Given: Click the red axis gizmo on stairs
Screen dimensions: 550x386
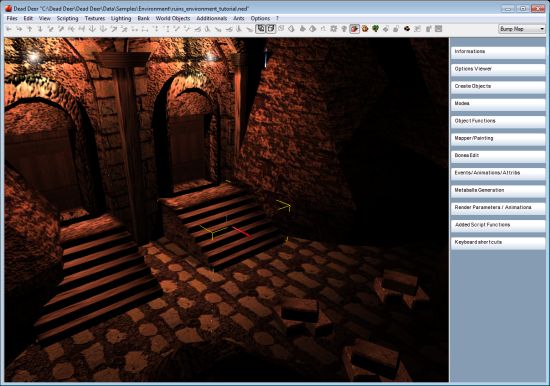Looking at the screenshot, I should 241,232.
